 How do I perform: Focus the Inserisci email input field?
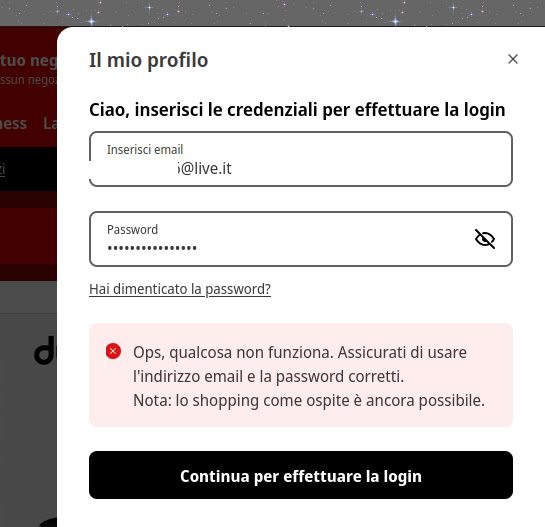[301, 159]
